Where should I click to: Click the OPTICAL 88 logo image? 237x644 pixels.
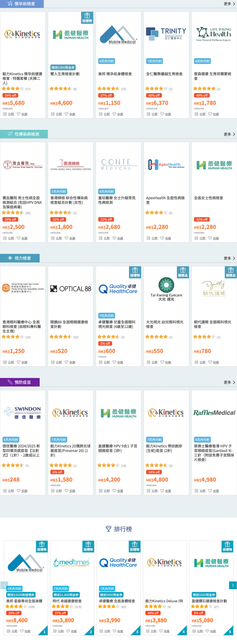point(71,289)
